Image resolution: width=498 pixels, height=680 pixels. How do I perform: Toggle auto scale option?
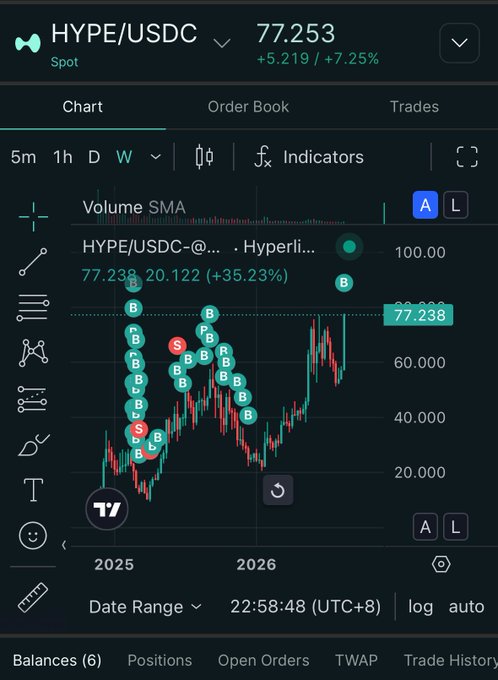466,607
